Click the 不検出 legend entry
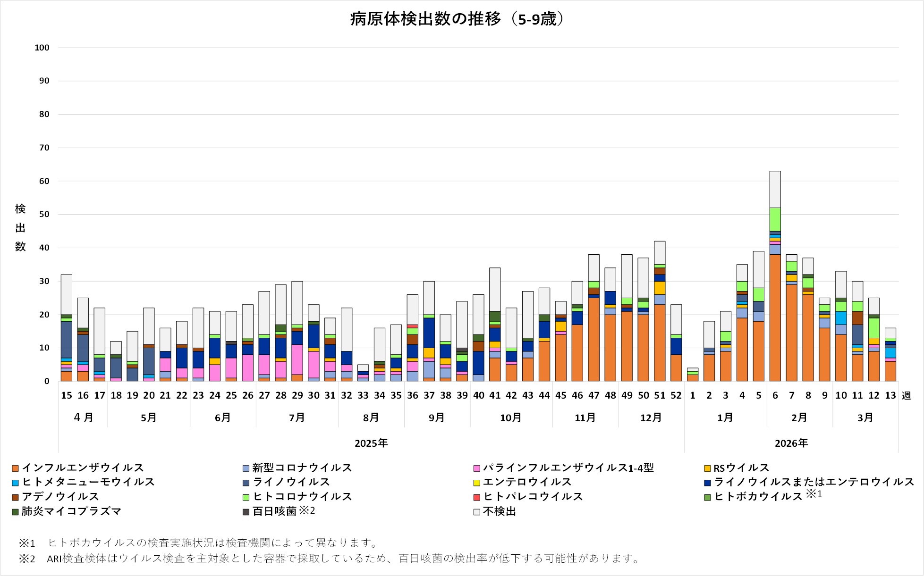Image resolution: width=924 pixels, height=576 pixels. [x=499, y=511]
